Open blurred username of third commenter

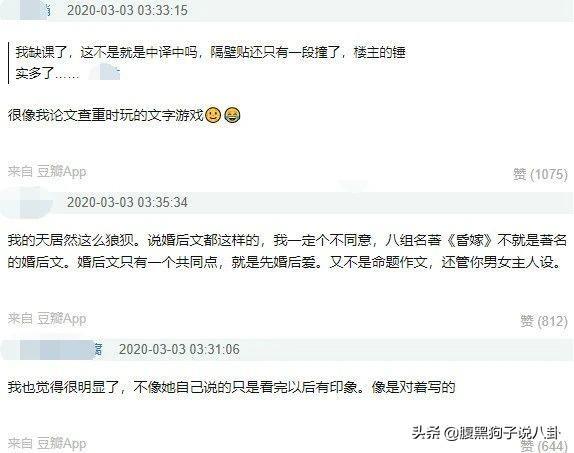tap(61, 349)
